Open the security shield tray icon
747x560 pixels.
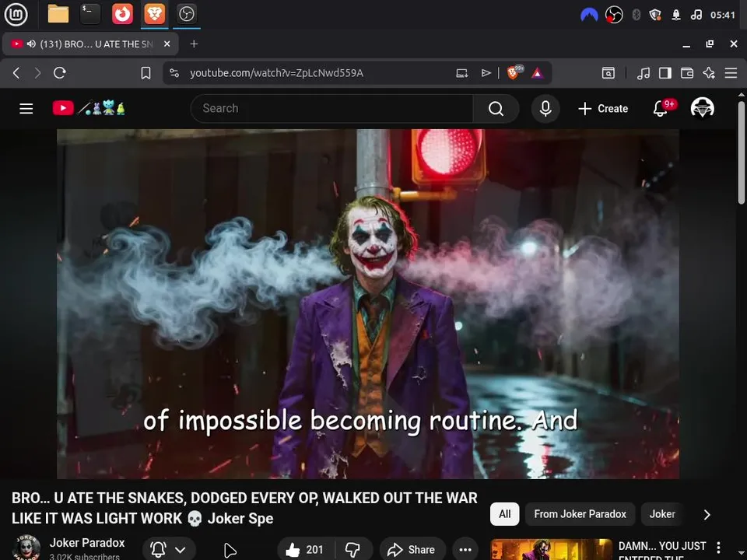click(x=655, y=15)
